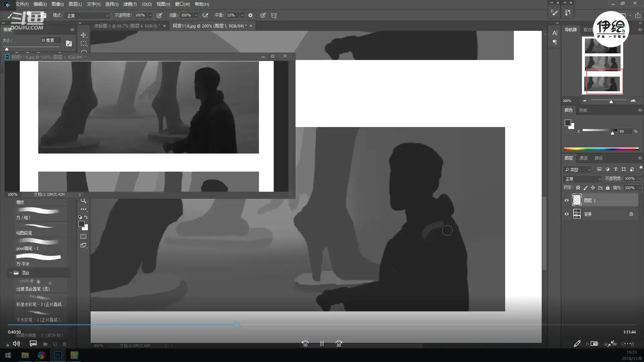Viewport: 644px width, 362px height.
Task: Click lock transparent pixels icon
Action: (x=578, y=188)
